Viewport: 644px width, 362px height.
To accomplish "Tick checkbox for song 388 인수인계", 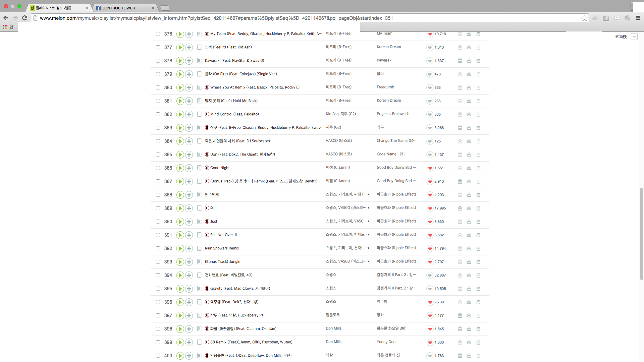I will tap(158, 195).
